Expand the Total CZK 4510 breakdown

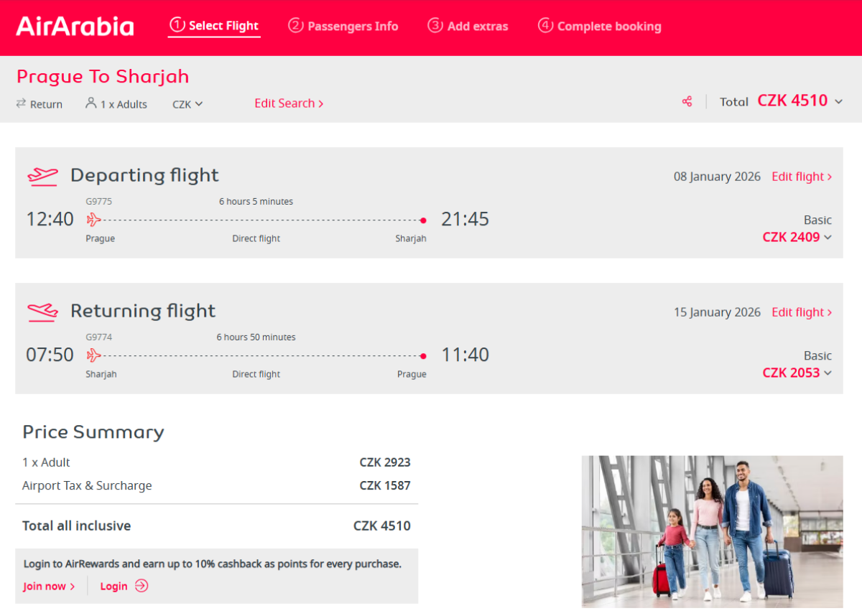pos(838,101)
